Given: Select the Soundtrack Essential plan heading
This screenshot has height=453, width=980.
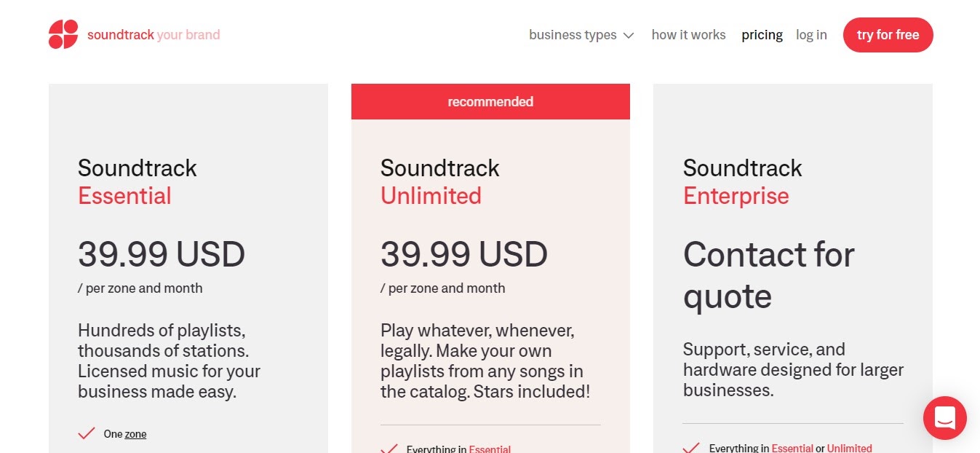Looking at the screenshot, I should click(x=138, y=182).
